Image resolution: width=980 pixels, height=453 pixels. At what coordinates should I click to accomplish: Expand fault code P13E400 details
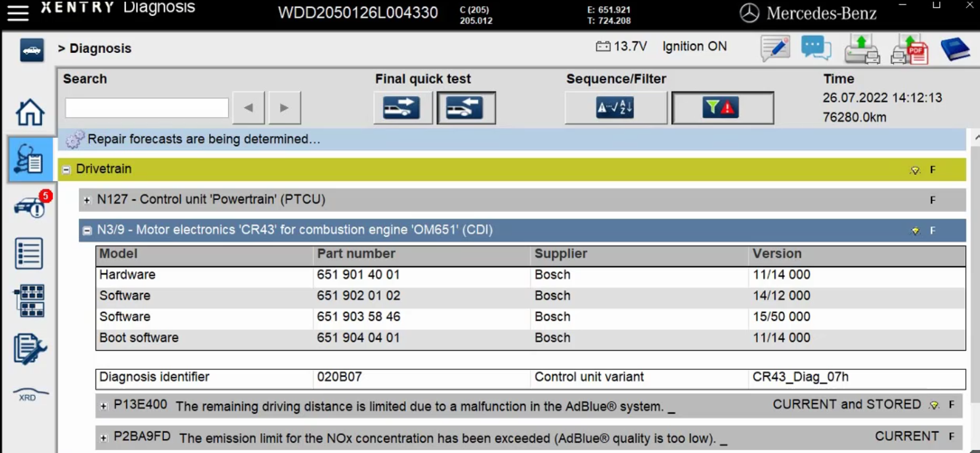point(103,406)
